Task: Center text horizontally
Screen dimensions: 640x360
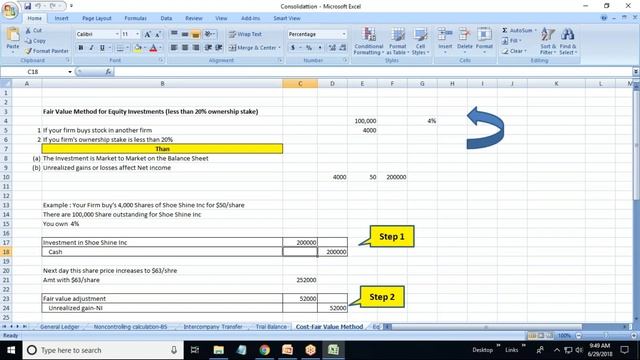Action: coord(185,48)
